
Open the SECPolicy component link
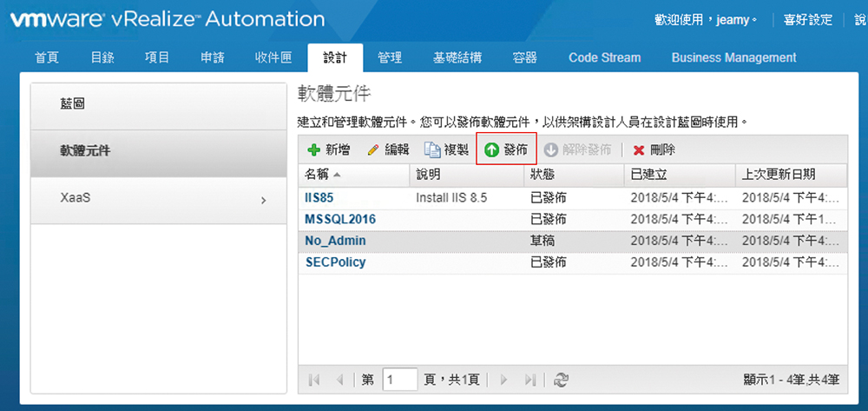pyautogui.click(x=335, y=262)
